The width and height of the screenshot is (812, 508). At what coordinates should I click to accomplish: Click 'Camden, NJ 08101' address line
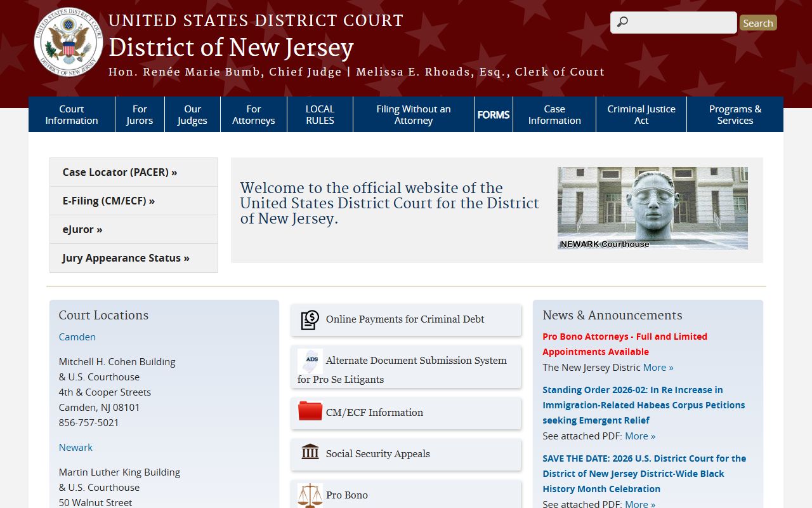point(100,407)
